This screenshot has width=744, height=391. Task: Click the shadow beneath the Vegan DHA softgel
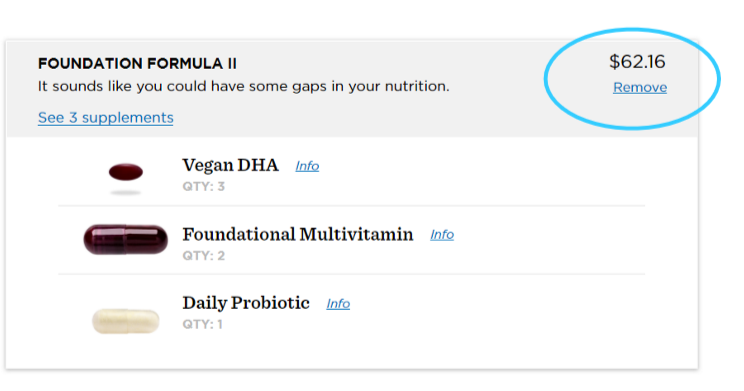tap(126, 193)
